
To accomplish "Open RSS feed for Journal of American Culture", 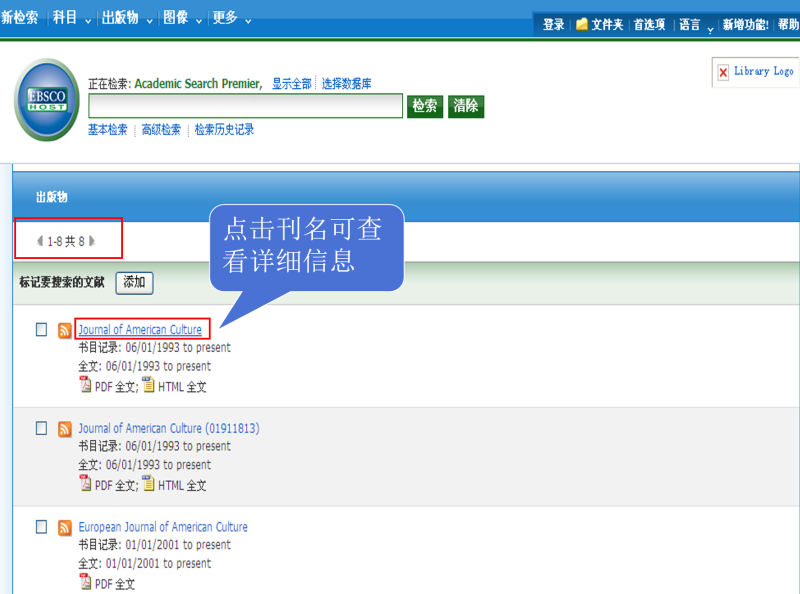I will (x=65, y=330).
